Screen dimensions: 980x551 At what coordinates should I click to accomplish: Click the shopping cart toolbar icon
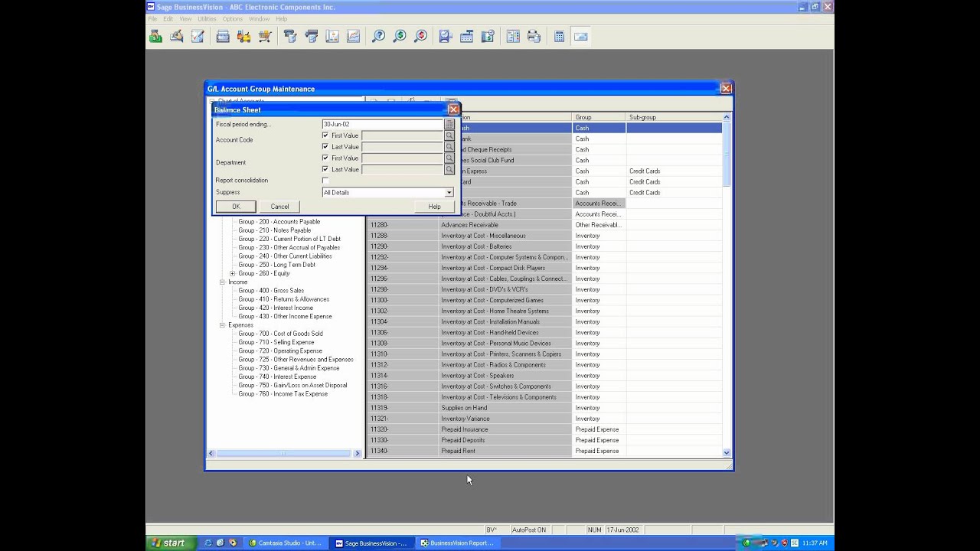266,36
